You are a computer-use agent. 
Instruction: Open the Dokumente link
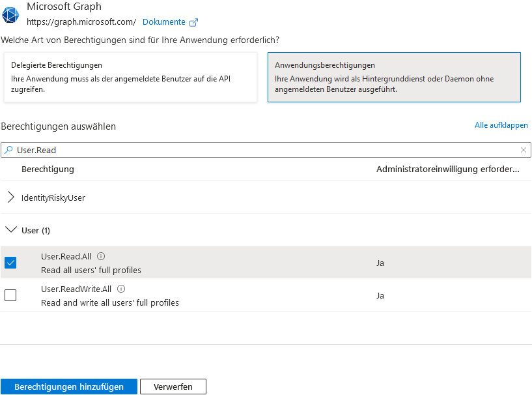click(x=164, y=22)
